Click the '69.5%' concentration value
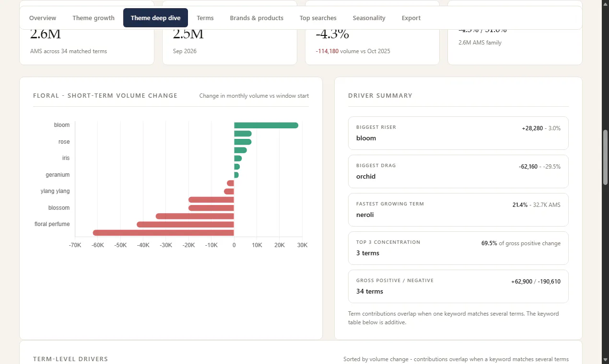The image size is (609, 364). 489,243
